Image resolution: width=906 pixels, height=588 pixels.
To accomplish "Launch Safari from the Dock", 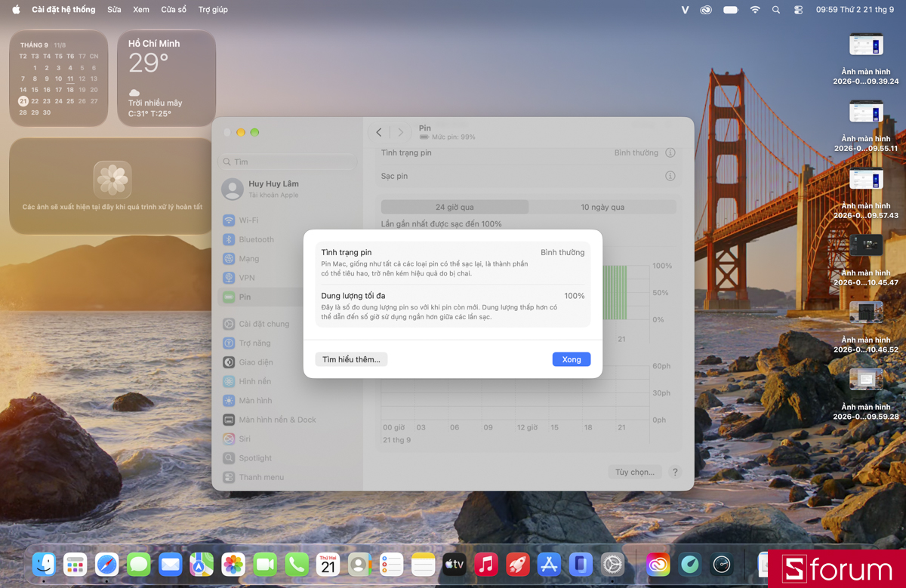I will tap(107, 564).
